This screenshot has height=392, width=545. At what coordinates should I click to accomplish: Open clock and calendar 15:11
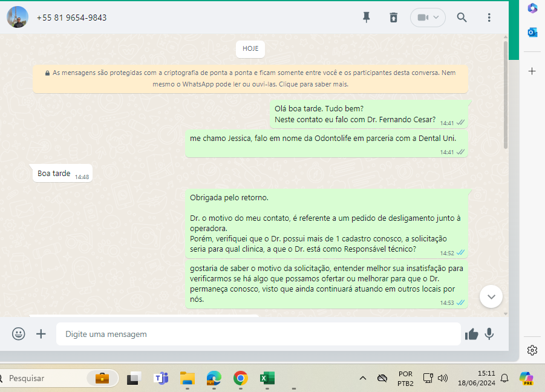tap(476, 378)
